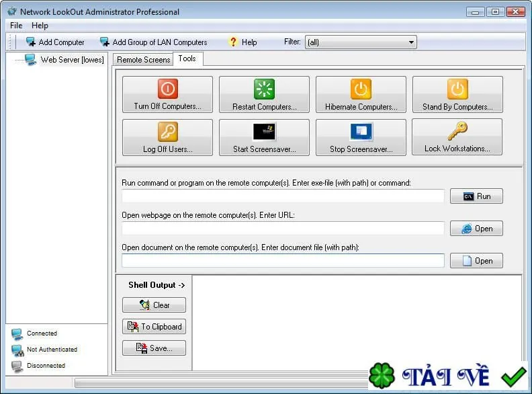The height and width of the screenshot is (394, 532).
Task: Open the File menu
Action: (16, 26)
